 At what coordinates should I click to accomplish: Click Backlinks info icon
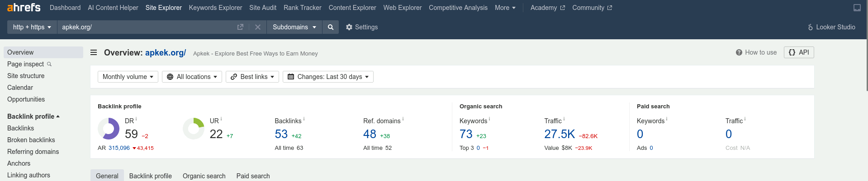point(304,119)
